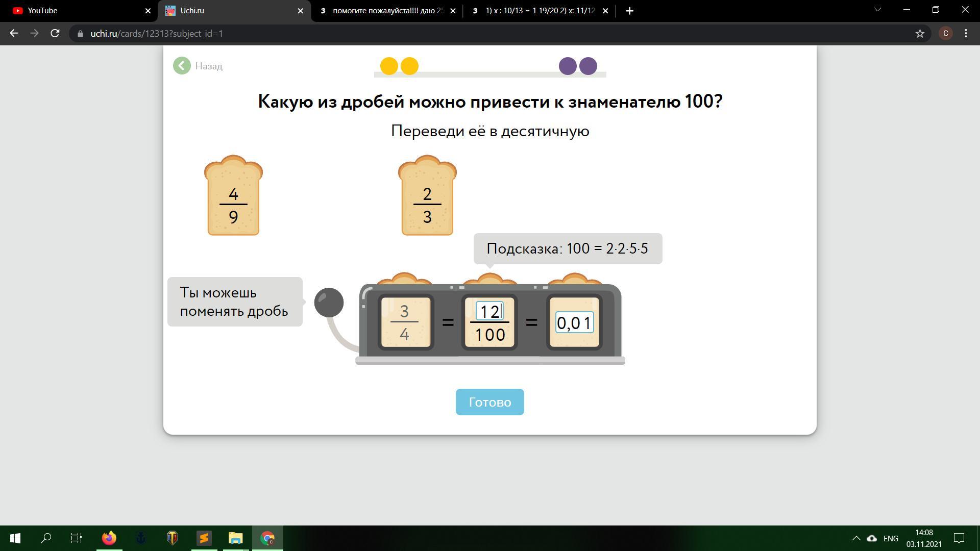Bookmark this page with the star icon
This screenshot has height=551, width=980.
(x=920, y=34)
